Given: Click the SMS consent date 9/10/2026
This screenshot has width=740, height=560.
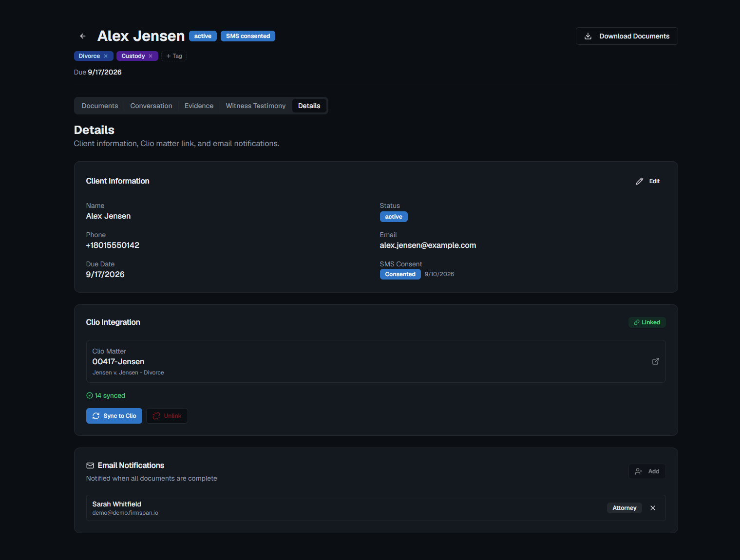Looking at the screenshot, I should pos(439,274).
